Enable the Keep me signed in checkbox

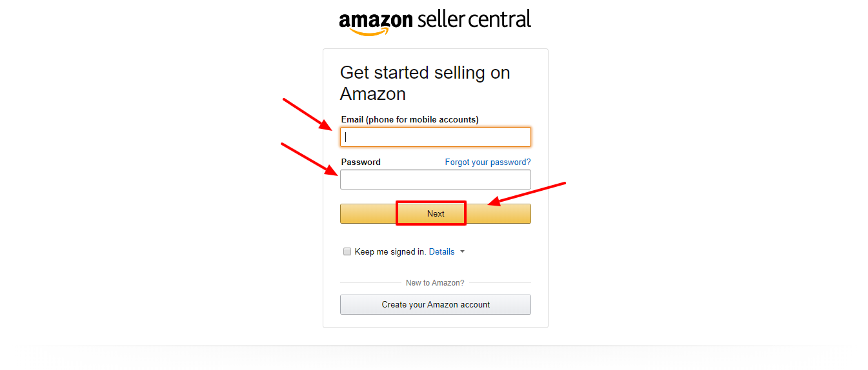(347, 251)
